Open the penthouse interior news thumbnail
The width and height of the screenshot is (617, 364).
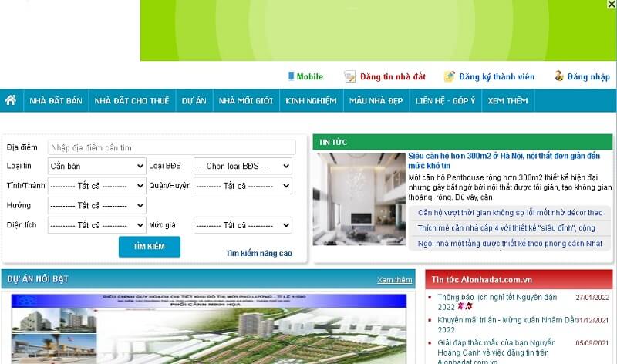tap(359, 199)
